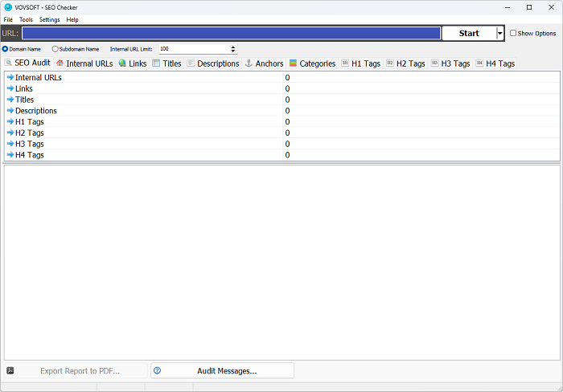Click the blue arrow beside Descriptions row
The image size is (563, 392).
tap(10, 111)
